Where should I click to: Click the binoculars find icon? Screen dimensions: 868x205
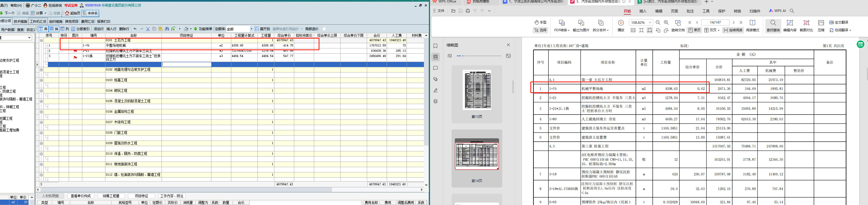pos(167,29)
